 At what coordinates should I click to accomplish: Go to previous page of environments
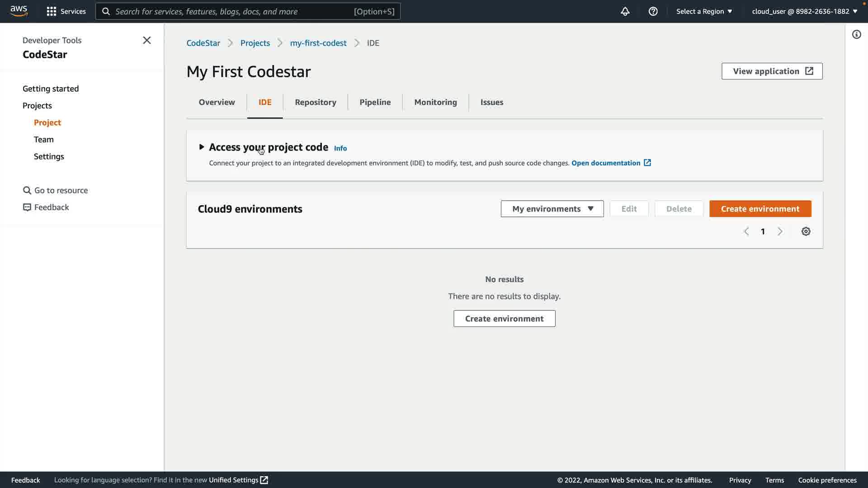[746, 231]
